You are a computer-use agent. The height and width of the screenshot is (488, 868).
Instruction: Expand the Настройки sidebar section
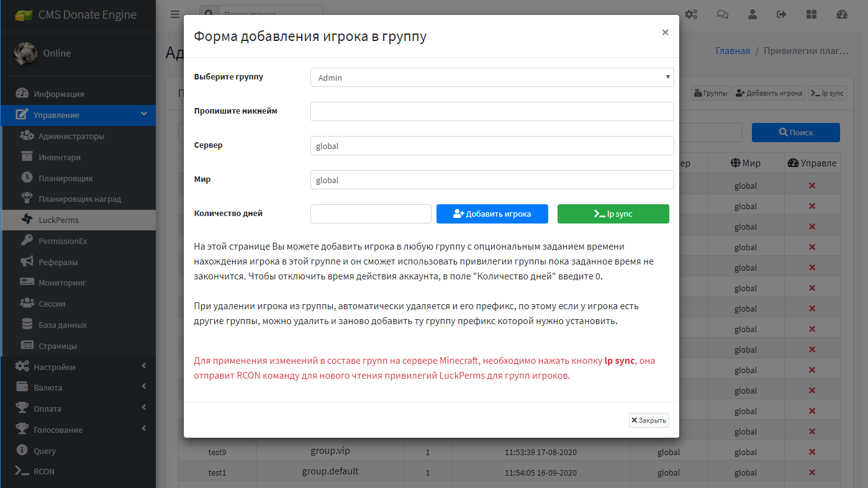(78, 367)
